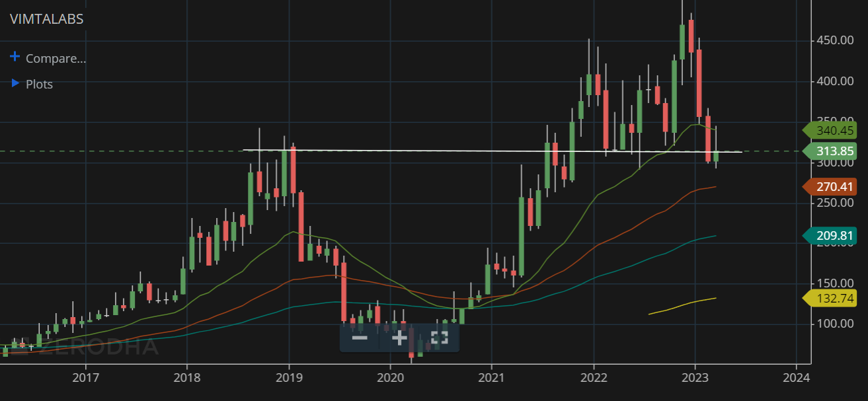The image size is (868, 401).
Task: Click the VIMTALABS symbol title
Action: (46, 19)
